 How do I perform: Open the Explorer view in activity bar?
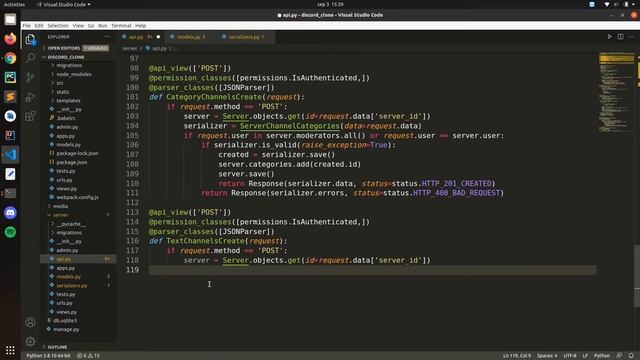(30, 39)
